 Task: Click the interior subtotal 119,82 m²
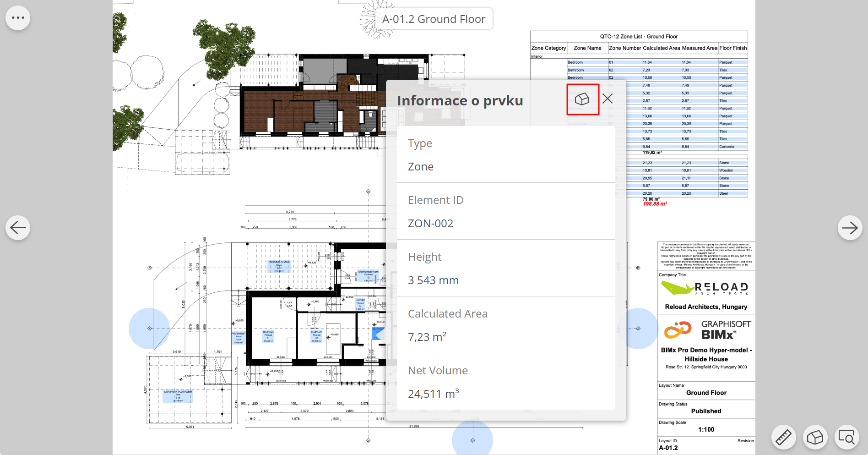652,153
